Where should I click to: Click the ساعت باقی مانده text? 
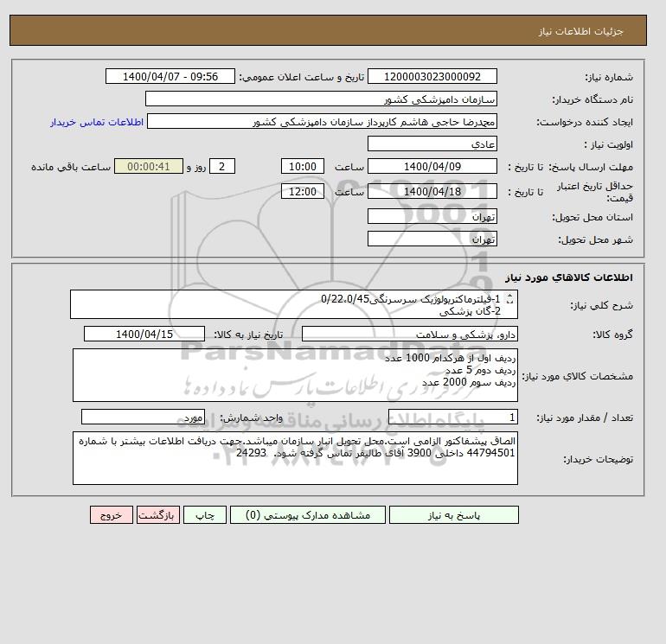(x=71, y=167)
